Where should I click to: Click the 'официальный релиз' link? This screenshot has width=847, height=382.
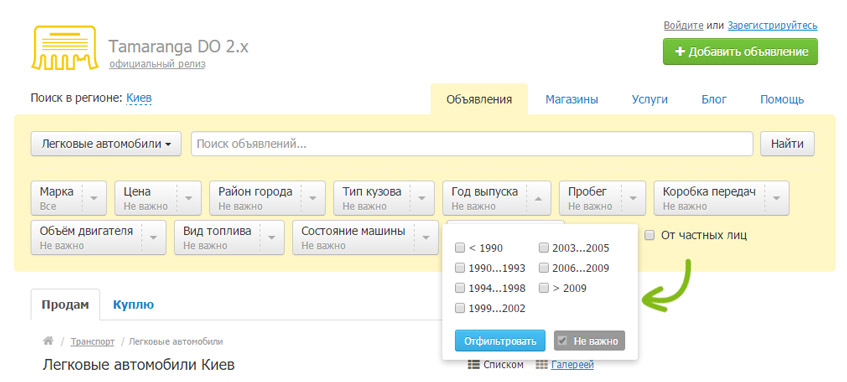pyautogui.click(x=157, y=64)
